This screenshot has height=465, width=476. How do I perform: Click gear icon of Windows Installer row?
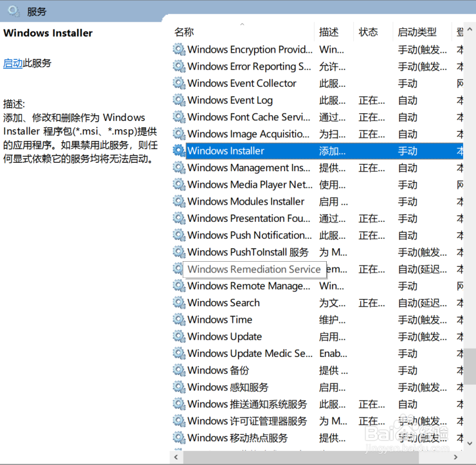179,151
